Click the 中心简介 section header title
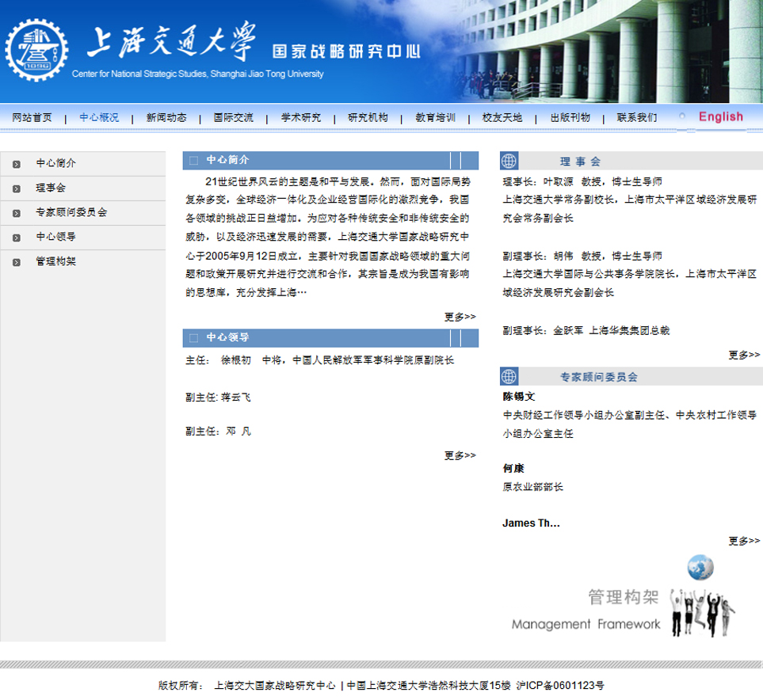The image size is (763, 700). (227, 160)
